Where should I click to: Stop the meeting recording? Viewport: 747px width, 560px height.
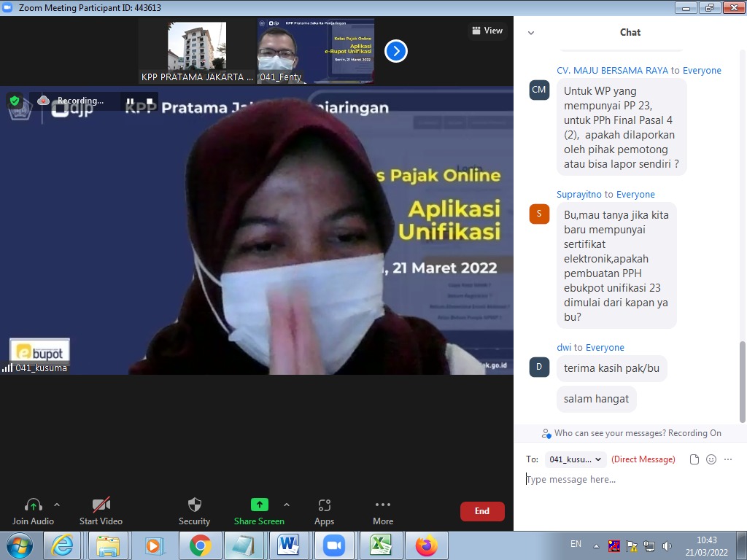click(x=149, y=101)
